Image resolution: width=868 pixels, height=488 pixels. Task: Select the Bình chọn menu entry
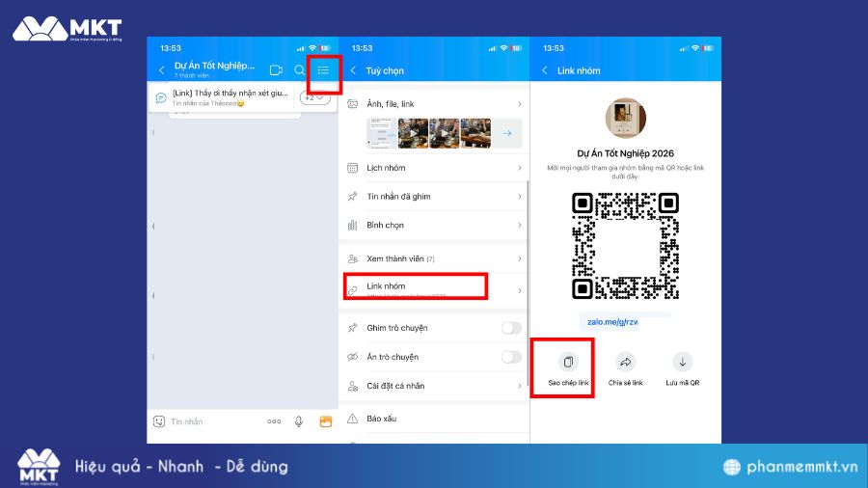pos(435,225)
